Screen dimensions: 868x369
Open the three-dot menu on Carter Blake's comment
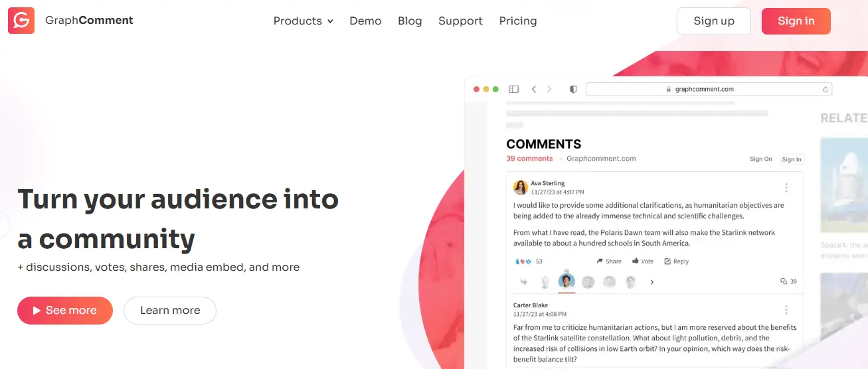(x=786, y=310)
